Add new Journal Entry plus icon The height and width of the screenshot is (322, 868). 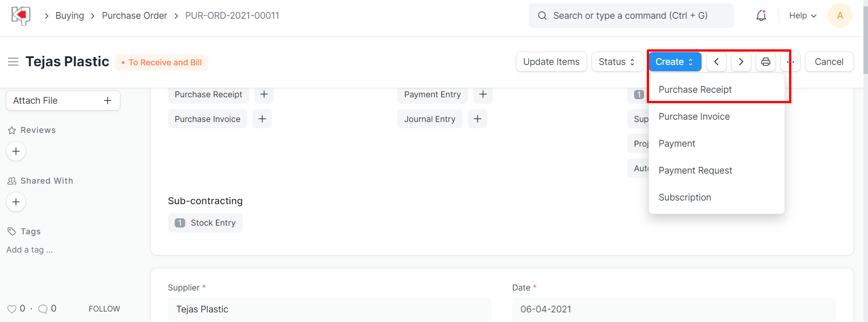click(477, 119)
